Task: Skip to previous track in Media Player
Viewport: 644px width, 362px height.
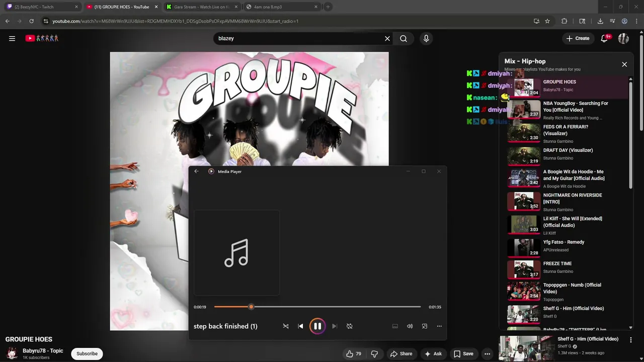Action: point(300,326)
